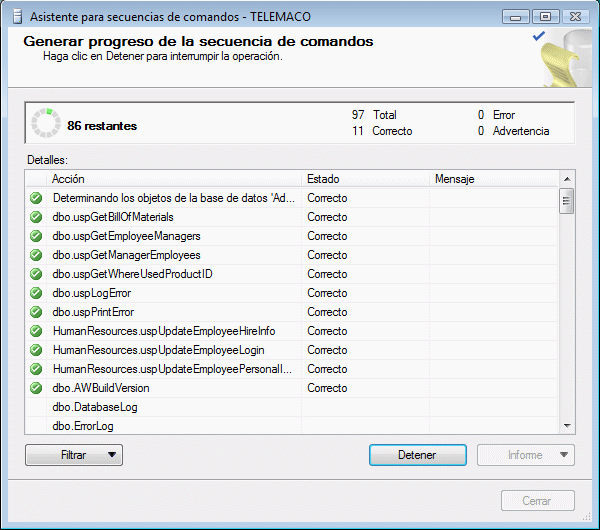Click the 0 Error summary count
This screenshot has width=600, height=530.
(x=496, y=115)
